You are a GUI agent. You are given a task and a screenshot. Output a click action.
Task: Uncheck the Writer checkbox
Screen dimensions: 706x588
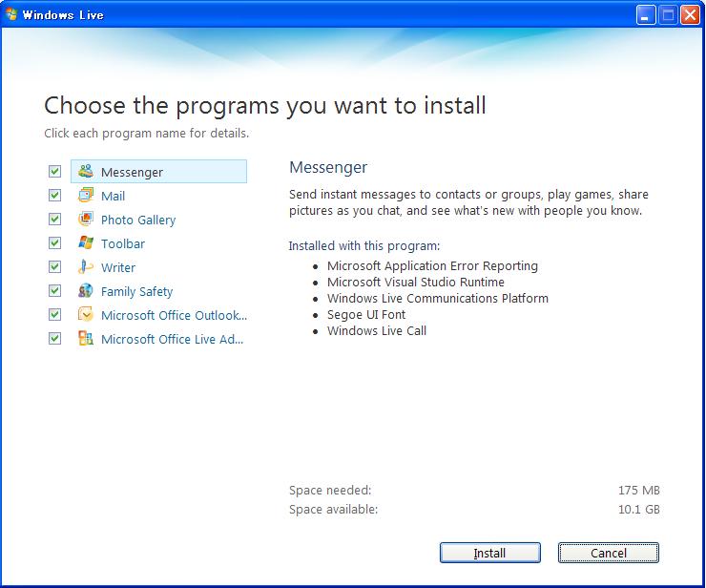click(x=55, y=266)
